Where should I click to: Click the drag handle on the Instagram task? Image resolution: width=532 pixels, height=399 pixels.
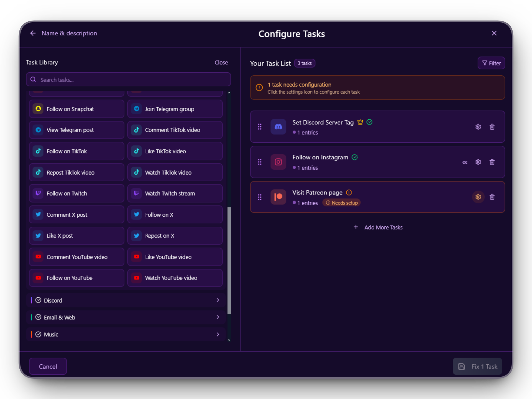[260, 162]
